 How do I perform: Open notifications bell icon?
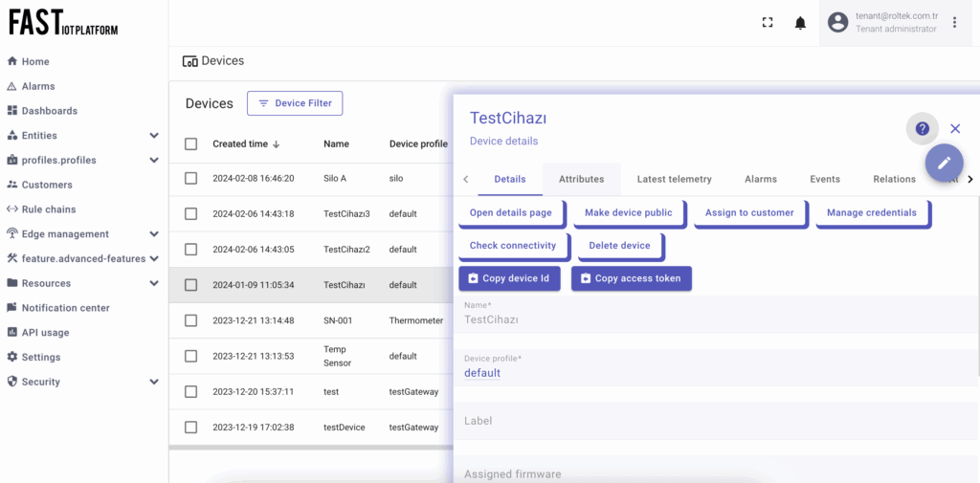coord(800,23)
